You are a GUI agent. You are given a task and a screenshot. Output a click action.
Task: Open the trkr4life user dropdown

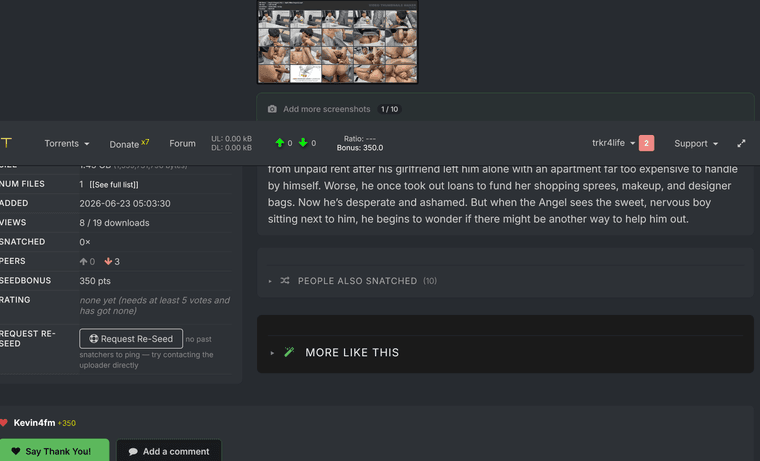pos(613,143)
